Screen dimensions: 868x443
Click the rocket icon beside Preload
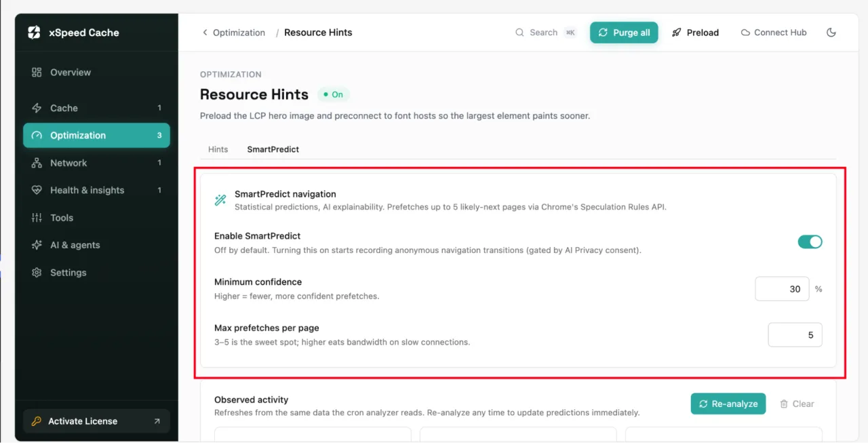point(677,33)
